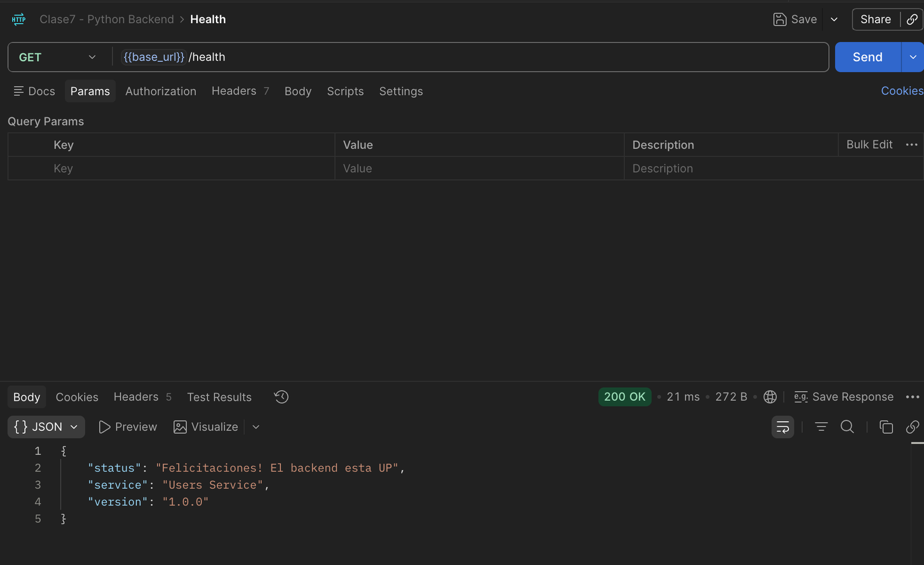Click Bulk Edit for query params
Viewport: 924px width, 565px height.
tap(869, 144)
